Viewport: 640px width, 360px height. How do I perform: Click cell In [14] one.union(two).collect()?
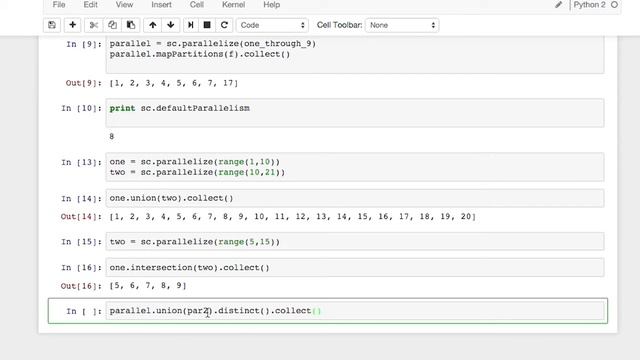tap(355, 198)
